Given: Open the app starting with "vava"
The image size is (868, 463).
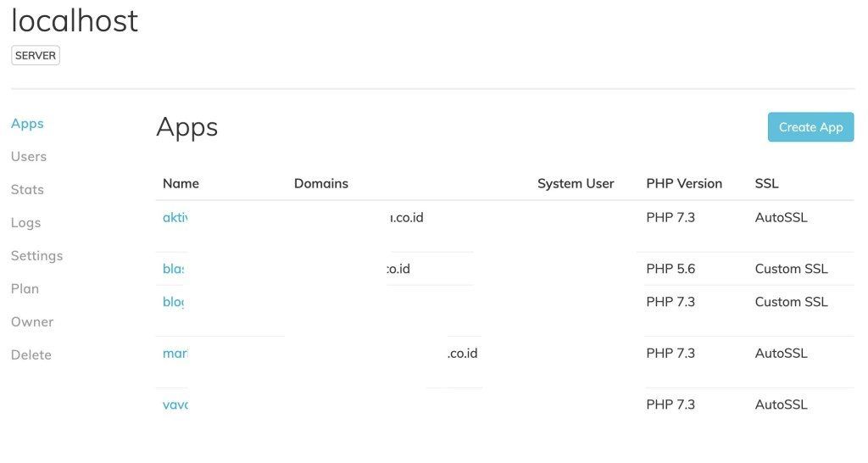Looking at the screenshot, I should (x=175, y=405).
